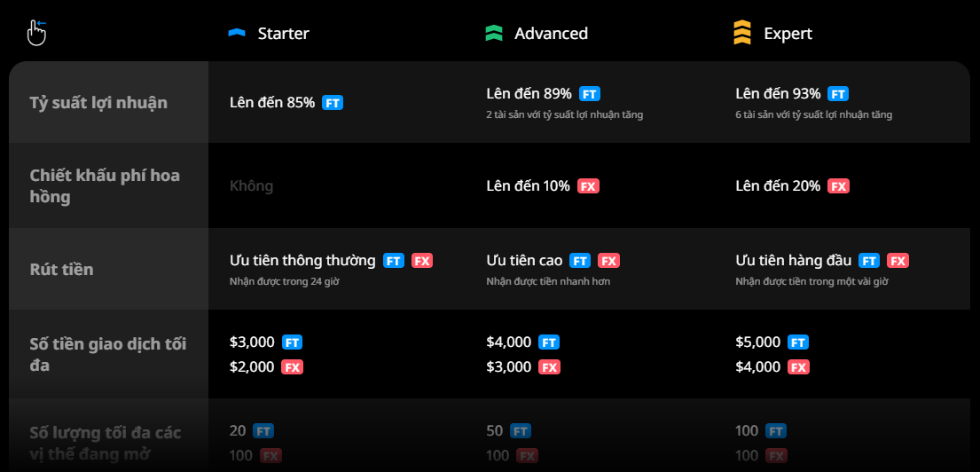Click the hand swipe icon at top left
Image resolution: width=980 pixels, height=472 pixels.
37,33
